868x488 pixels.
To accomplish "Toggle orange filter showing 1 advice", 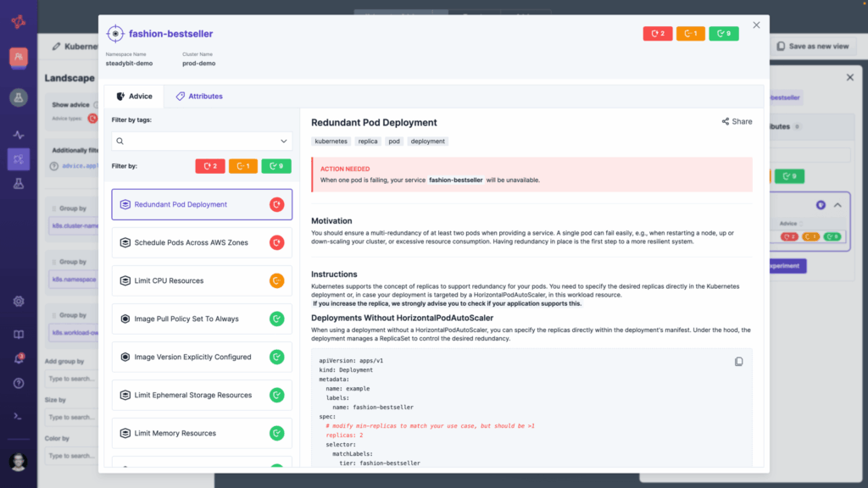I will click(243, 166).
